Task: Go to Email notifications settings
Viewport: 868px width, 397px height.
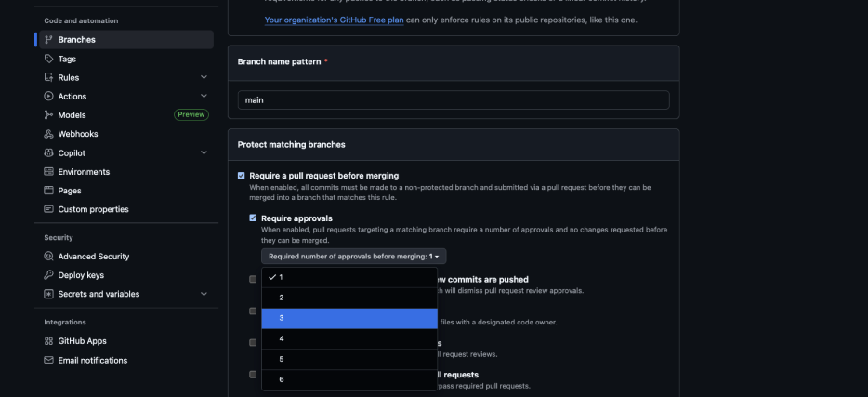Action: [x=92, y=361]
